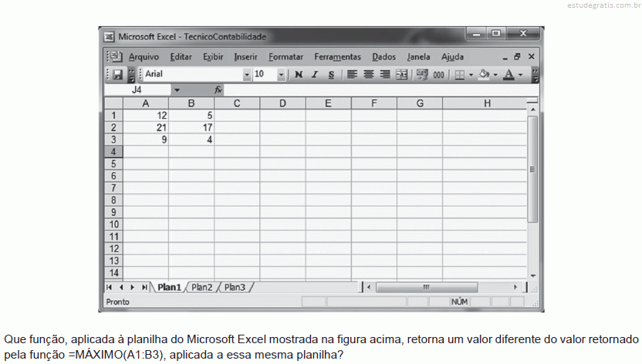Open the Editar menu
This screenshot has width=642, height=364.
click(x=181, y=57)
